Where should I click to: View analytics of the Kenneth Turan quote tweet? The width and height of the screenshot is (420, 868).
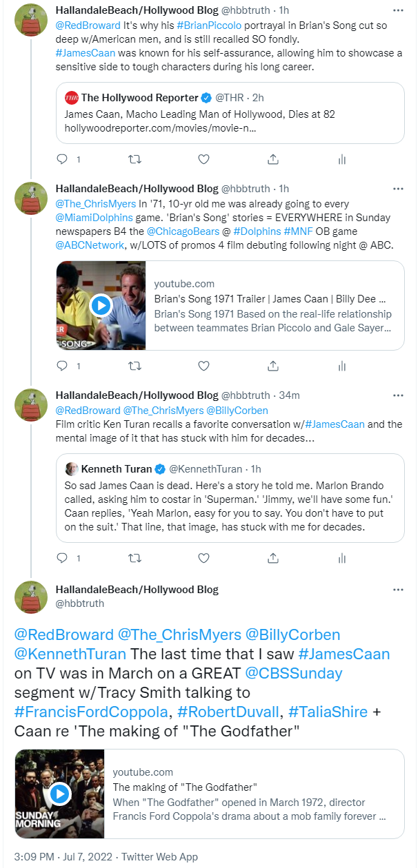click(341, 557)
